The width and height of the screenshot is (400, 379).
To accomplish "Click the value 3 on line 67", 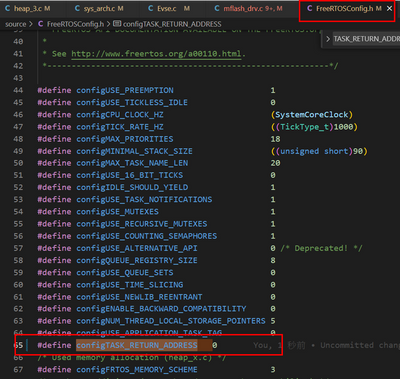I will (x=273, y=369).
